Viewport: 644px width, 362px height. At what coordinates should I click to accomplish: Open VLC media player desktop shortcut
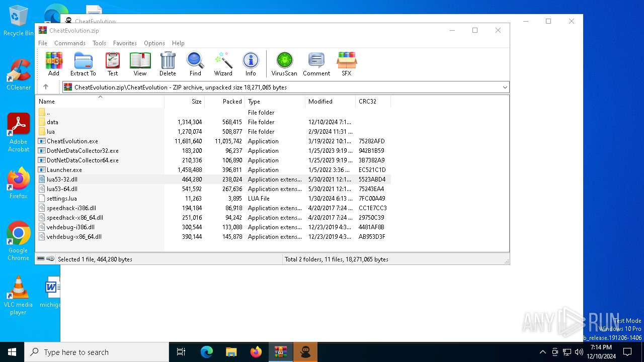pyautogui.click(x=19, y=296)
